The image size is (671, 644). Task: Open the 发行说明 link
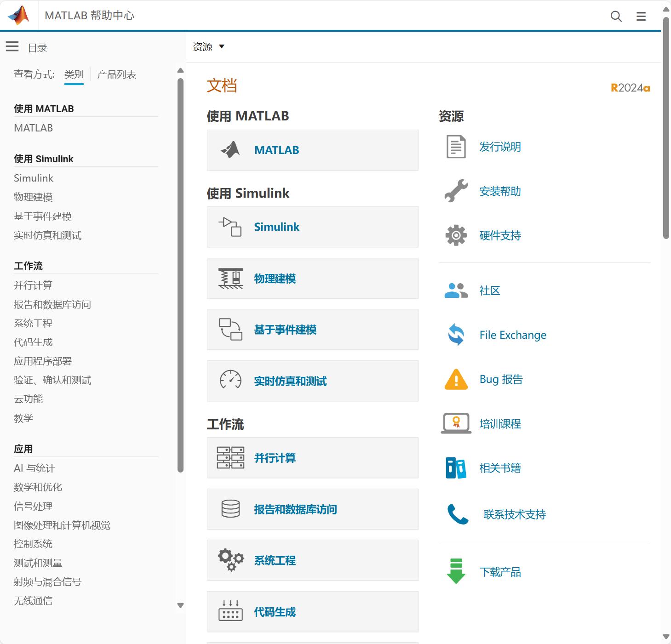point(500,147)
